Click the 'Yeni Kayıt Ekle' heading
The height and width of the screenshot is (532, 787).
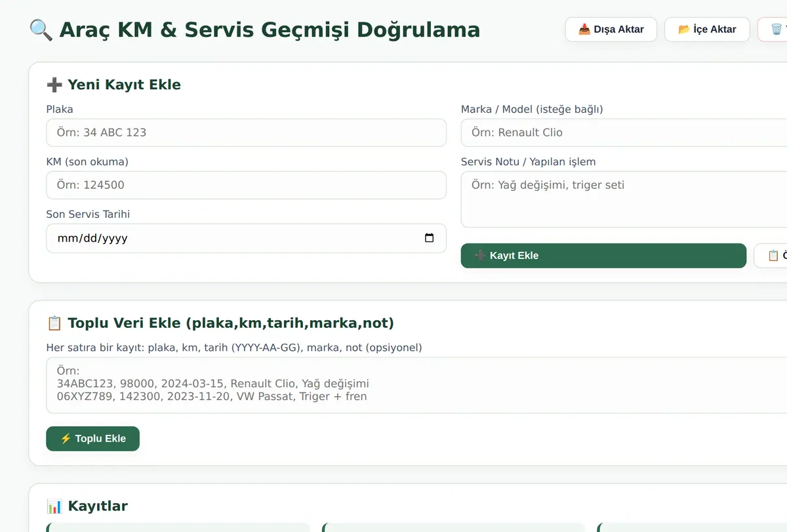[x=124, y=85]
